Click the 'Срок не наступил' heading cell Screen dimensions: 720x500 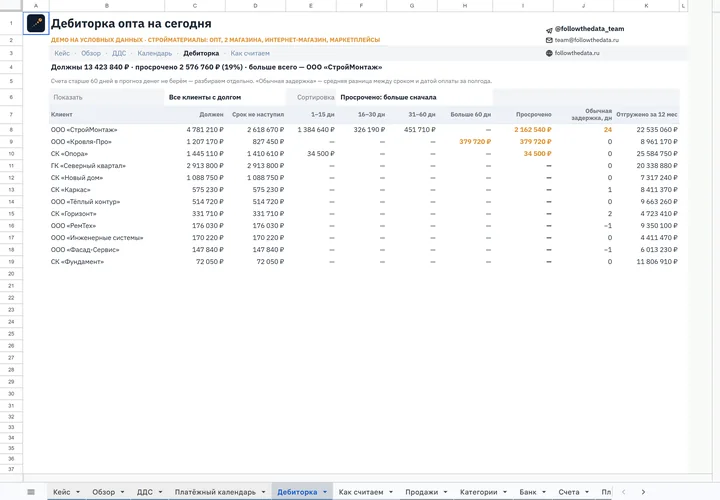(255, 114)
